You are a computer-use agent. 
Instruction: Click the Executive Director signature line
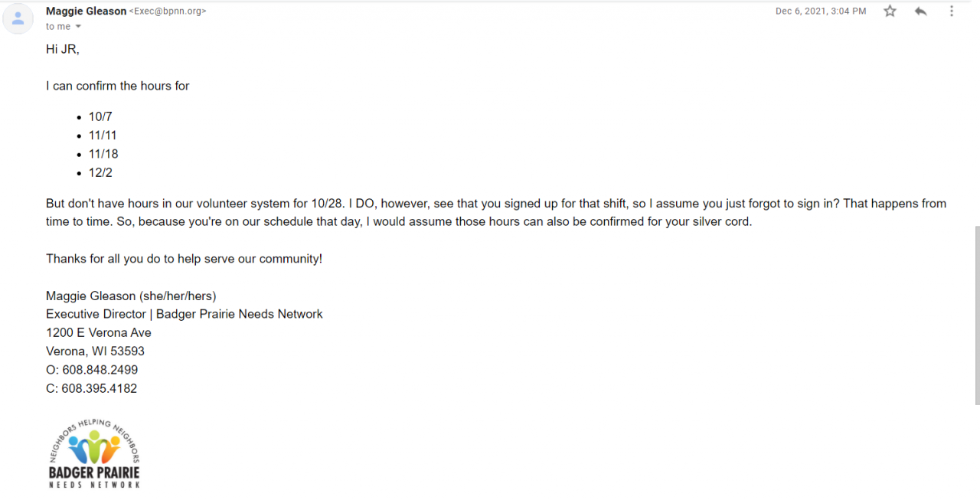coord(184,314)
